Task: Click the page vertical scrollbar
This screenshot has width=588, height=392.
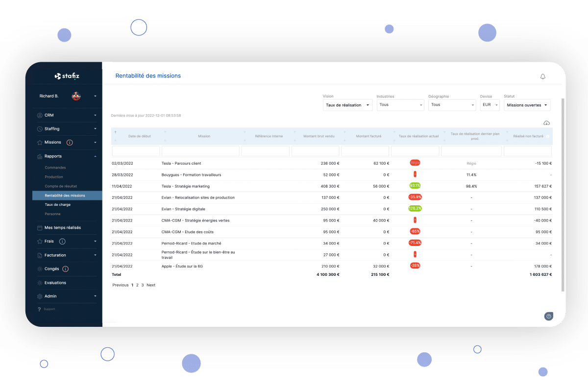Action: 563,195
